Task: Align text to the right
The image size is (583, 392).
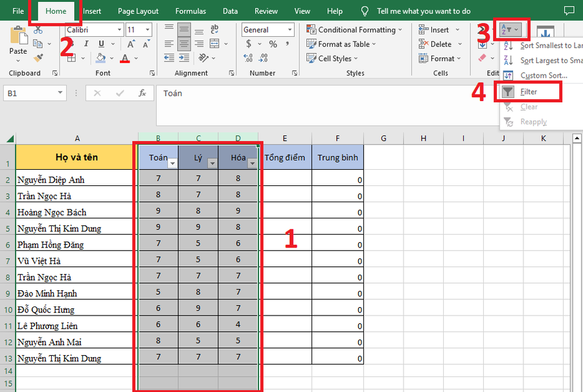Action: 199,44
